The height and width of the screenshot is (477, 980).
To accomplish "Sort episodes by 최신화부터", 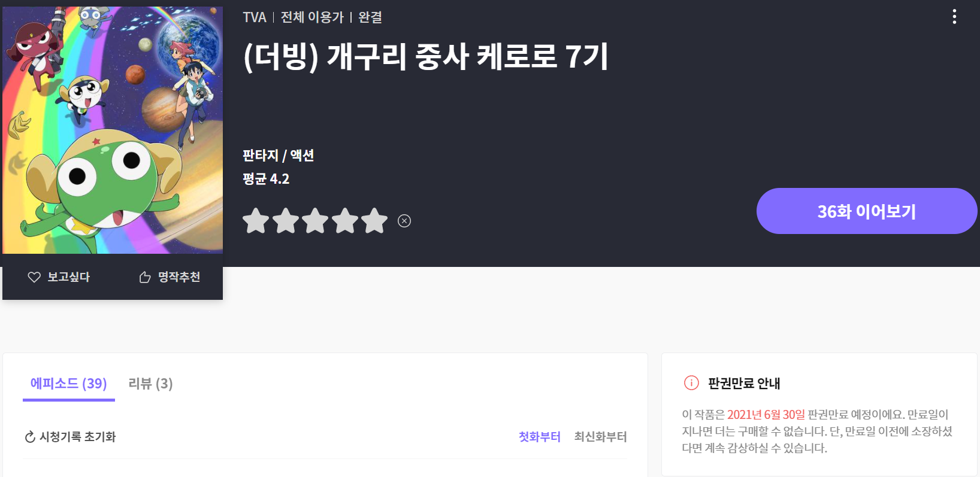I will [600, 437].
